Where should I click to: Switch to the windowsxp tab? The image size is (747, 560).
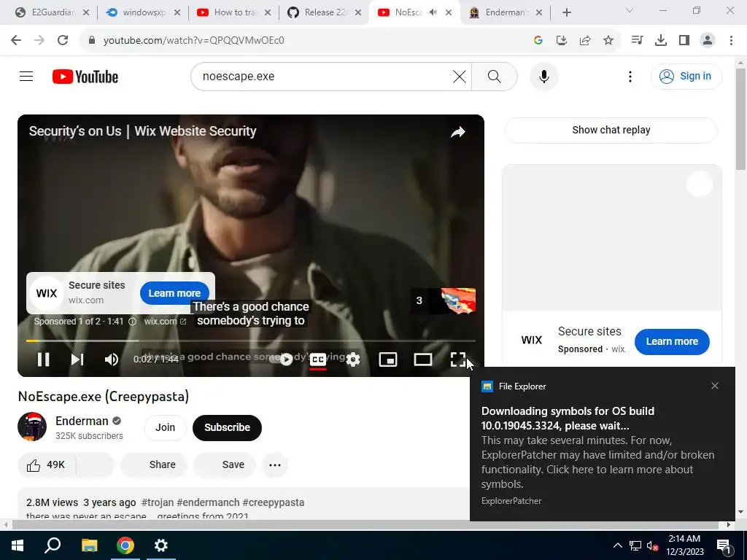coord(143,12)
